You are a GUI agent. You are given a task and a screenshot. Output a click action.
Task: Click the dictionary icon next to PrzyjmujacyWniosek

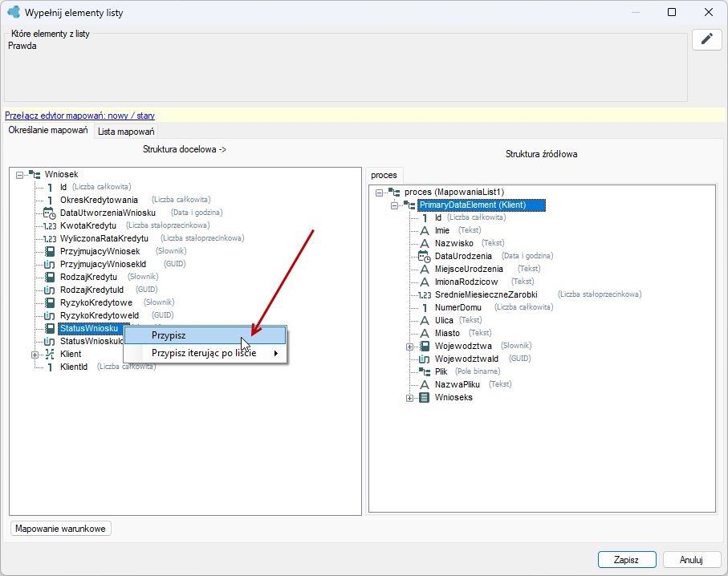coord(50,252)
